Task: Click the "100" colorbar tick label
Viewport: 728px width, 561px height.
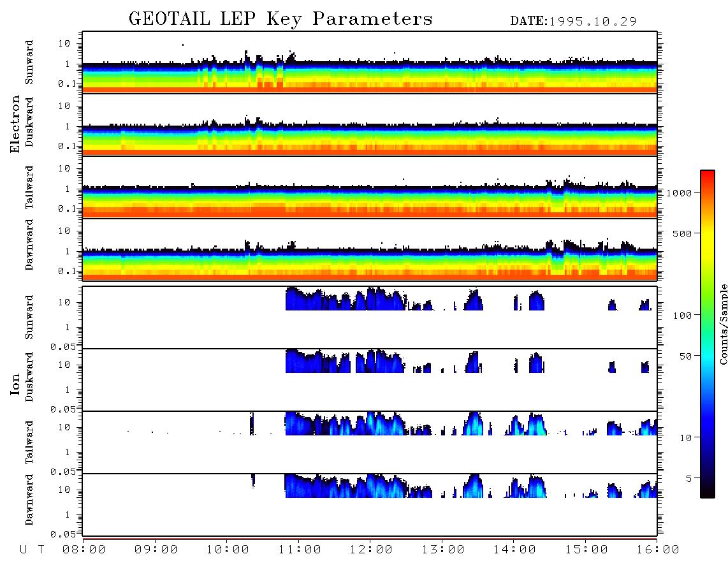Action: pos(683,316)
